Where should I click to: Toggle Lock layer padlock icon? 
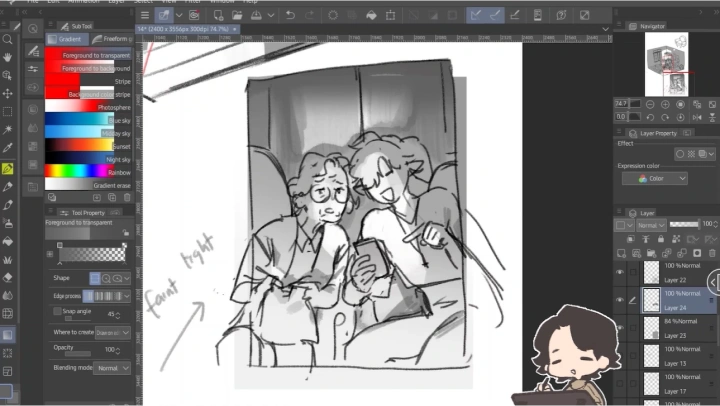tap(661, 239)
